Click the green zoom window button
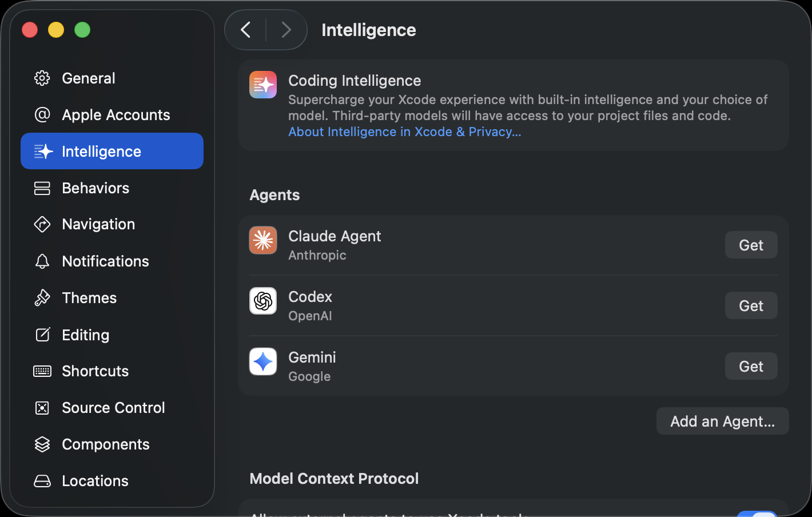Image resolution: width=812 pixels, height=517 pixels. point(82,30)
